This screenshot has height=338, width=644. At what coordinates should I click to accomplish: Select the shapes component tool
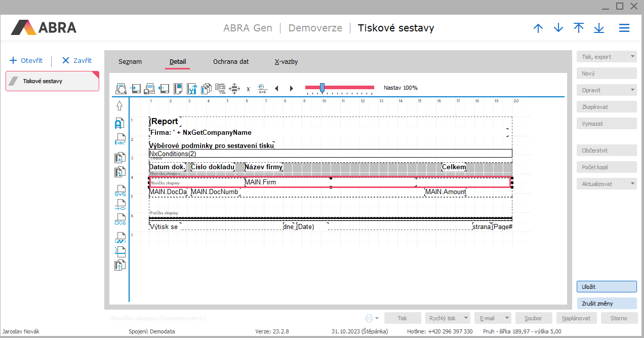tap(119, 219)
